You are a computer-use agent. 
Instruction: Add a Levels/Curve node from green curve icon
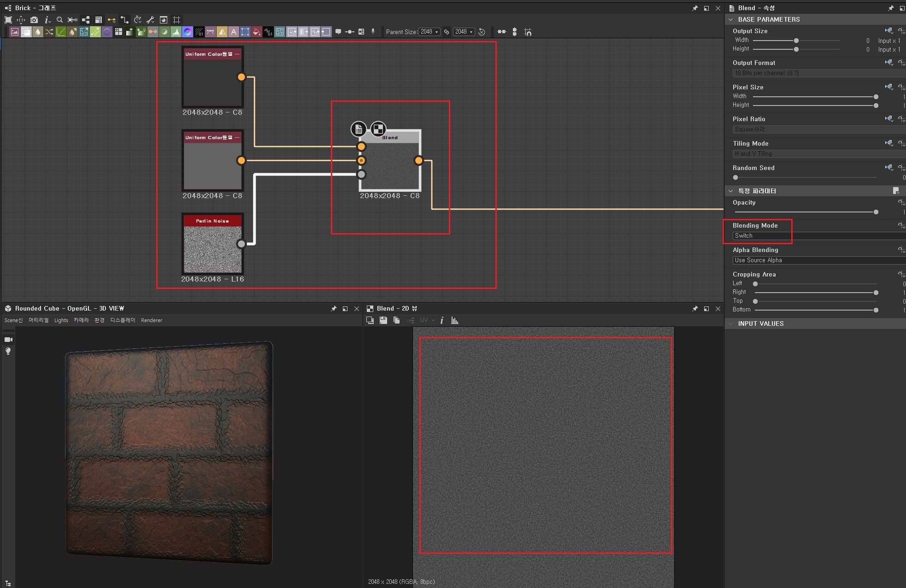pos(61,32)
